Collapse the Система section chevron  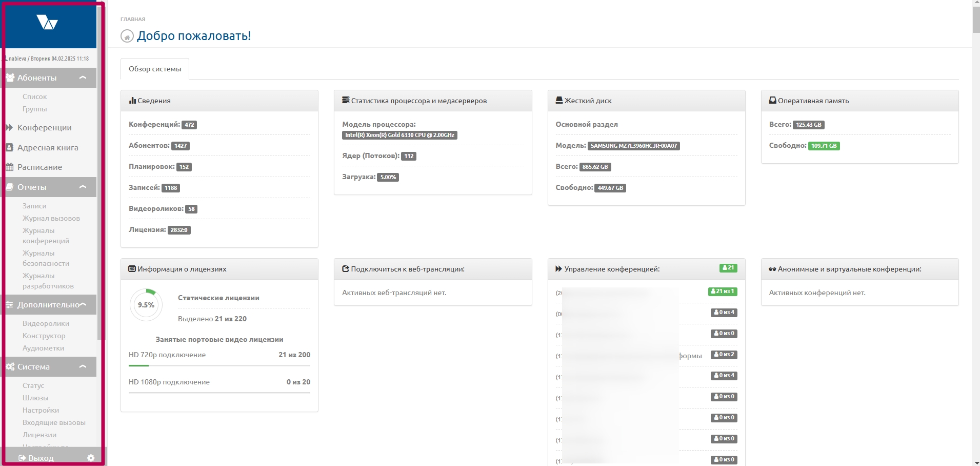[x=83, y=366]
